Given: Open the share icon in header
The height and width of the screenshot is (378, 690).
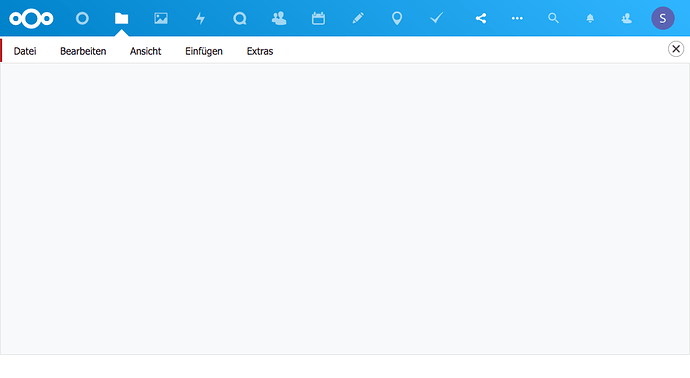Looking at the screenshot, I should click(x=481, y=18).
